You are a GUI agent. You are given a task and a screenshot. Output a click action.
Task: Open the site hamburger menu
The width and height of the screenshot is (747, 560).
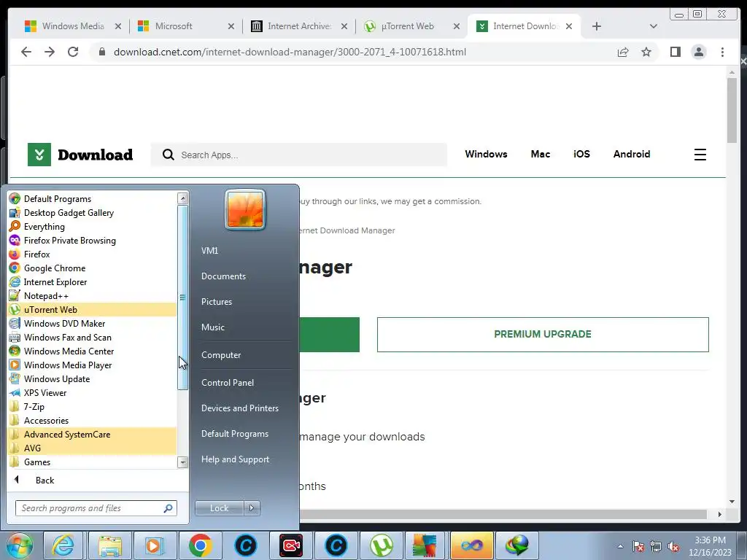[700, 155]
